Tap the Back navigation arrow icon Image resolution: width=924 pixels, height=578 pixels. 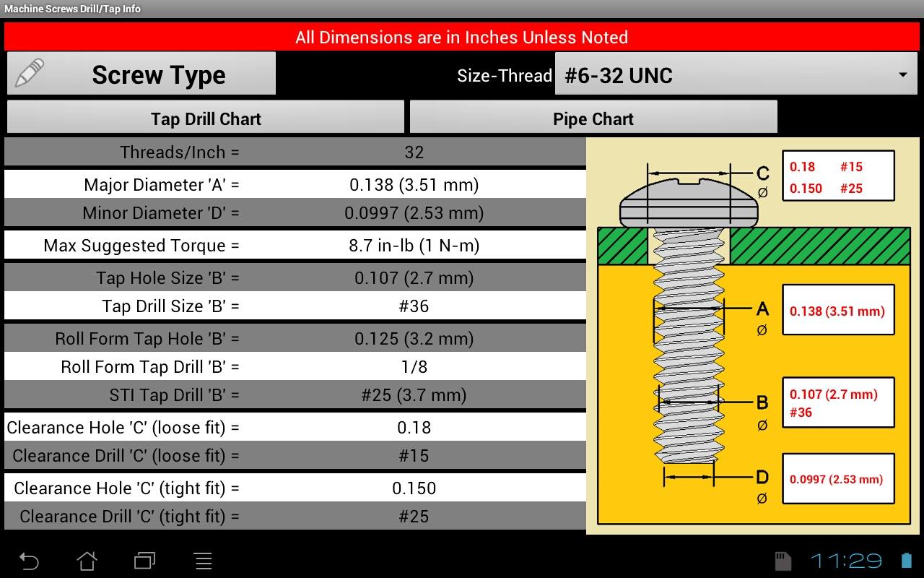[x=29, y=560]
